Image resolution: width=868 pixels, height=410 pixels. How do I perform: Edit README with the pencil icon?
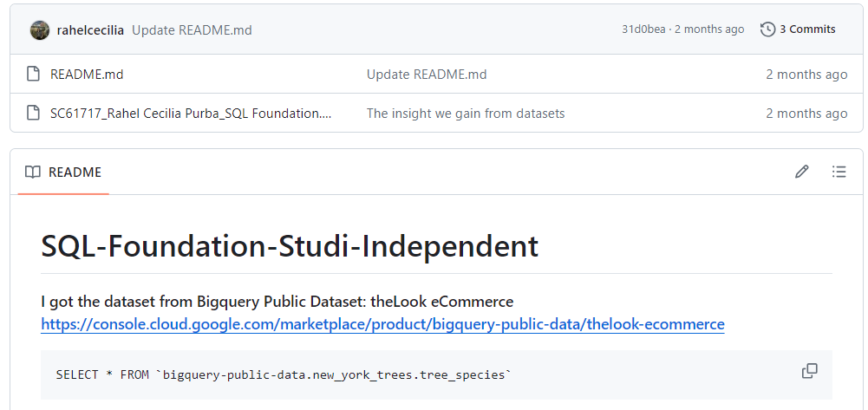801,172
